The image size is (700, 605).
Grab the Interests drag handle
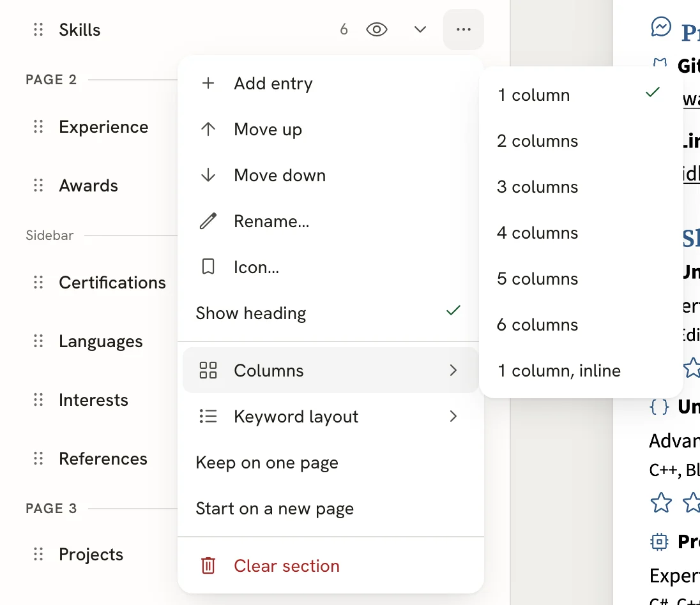38,400
